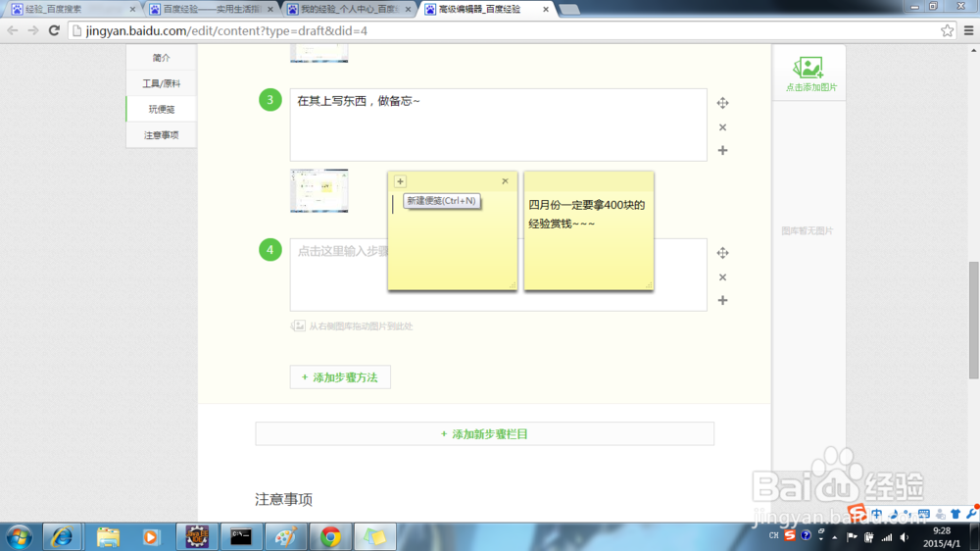Click the Sogou soft keyboard icon
The image size is (980, 551).
click(924, 514)
